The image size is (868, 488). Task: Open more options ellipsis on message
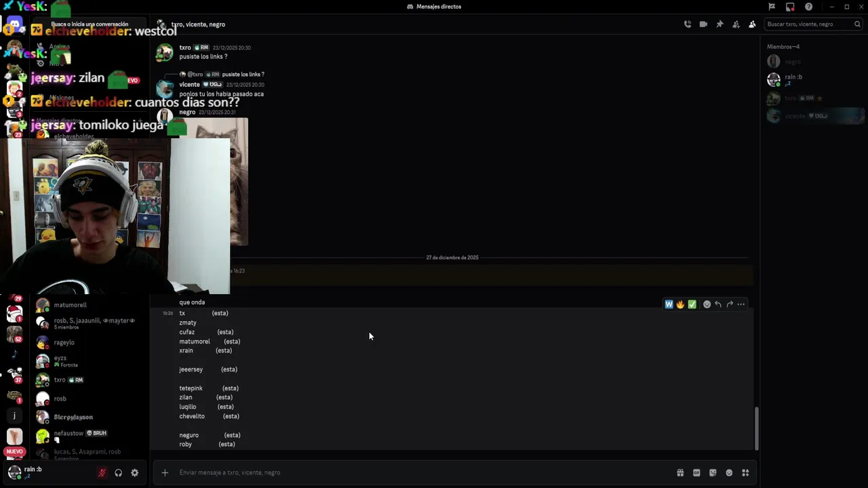(741, 304)
